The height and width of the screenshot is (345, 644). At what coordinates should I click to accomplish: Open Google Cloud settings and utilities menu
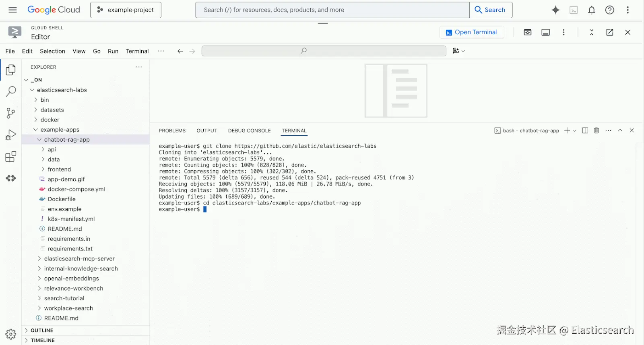point(627,10)
